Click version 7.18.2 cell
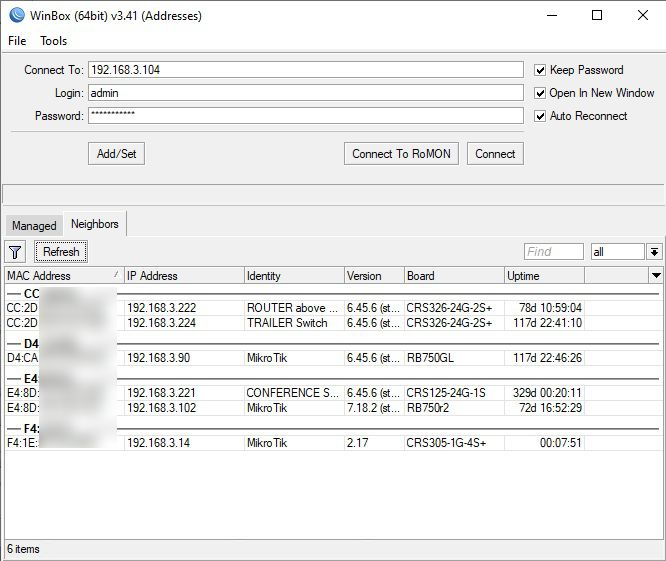The width and height of the screenshot is (666, 561). tap(373, 408)
